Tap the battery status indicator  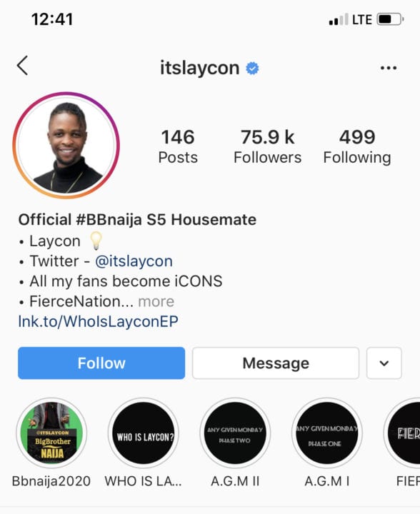(x=390, y=19)
